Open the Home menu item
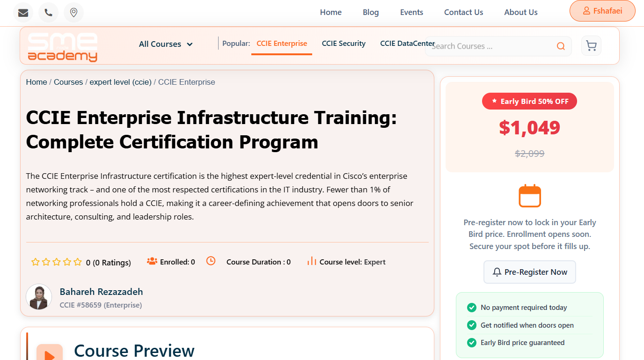This screenshot has width=644, height=360. [x=331, y=12]
